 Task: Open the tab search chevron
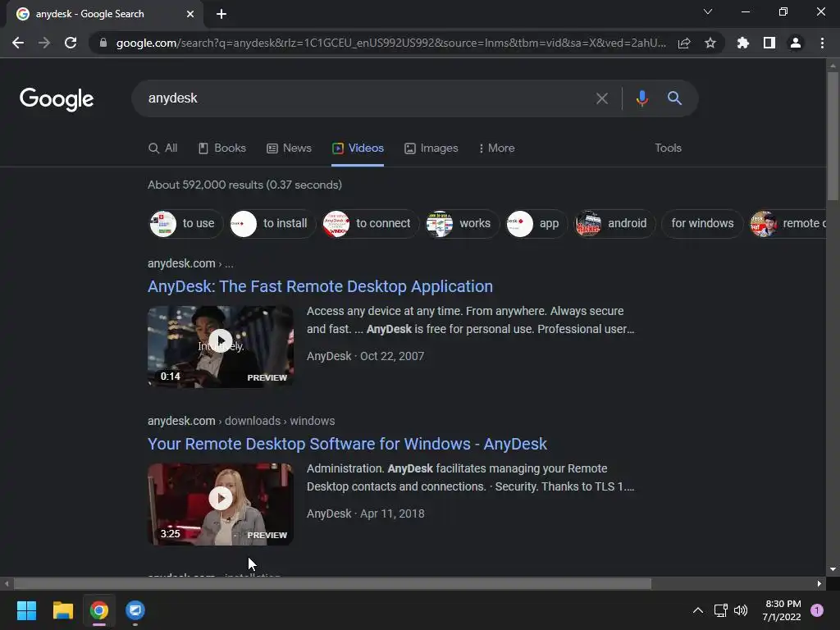pos(708,11)
